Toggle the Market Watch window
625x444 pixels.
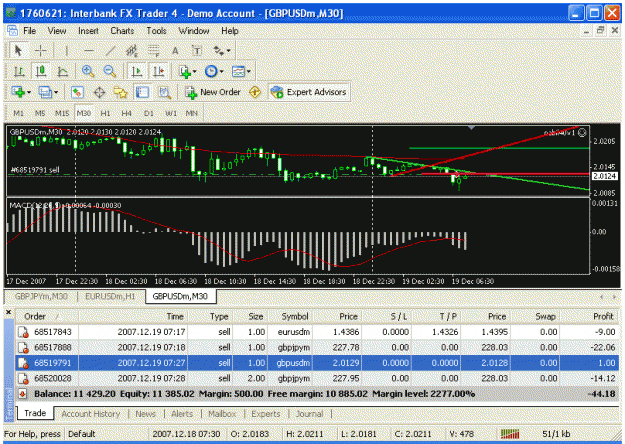[x=77, y=92]
